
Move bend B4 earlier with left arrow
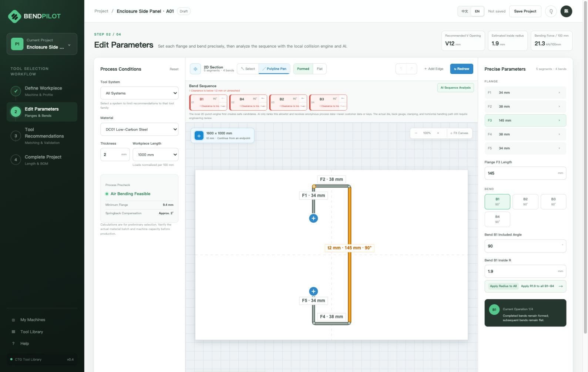tap(263, 98)
